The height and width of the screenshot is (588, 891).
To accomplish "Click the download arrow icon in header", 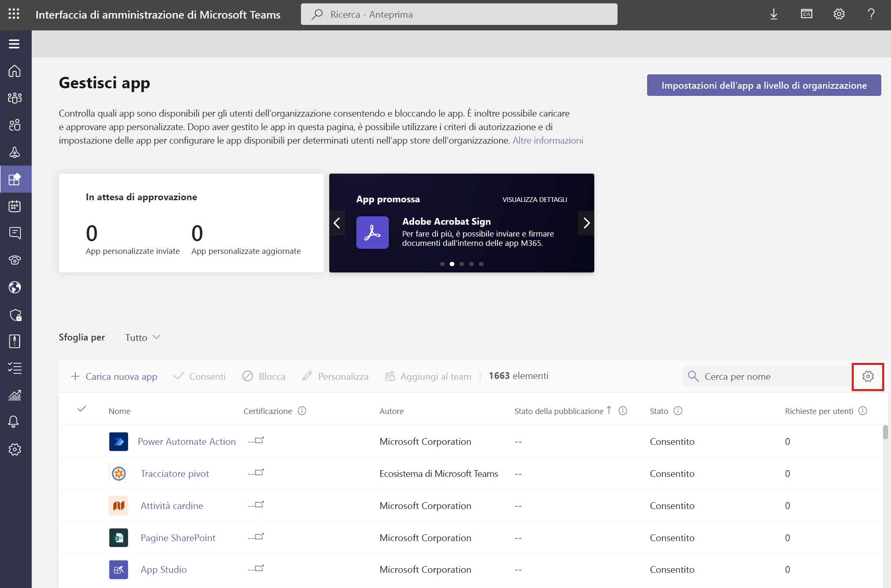I will click(774, 14).
